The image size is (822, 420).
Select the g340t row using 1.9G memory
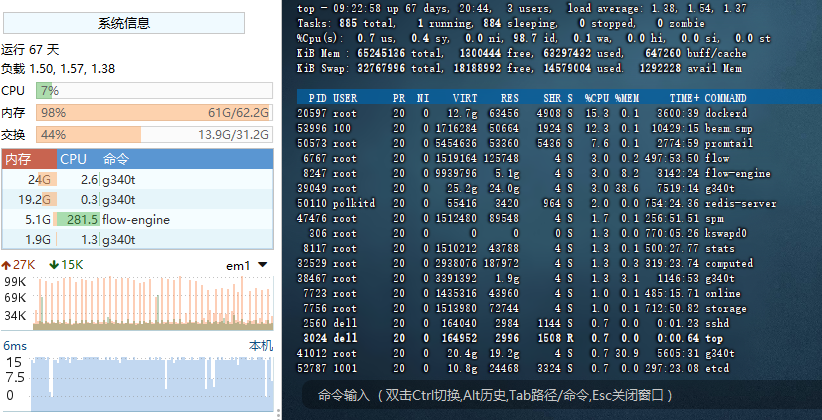[x=137, y=239]
